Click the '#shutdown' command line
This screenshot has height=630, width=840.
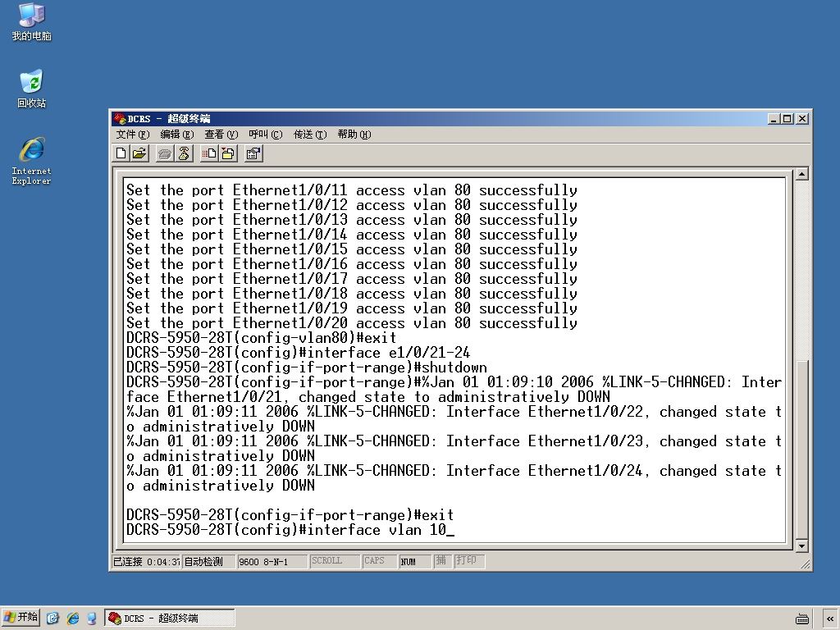307,367
